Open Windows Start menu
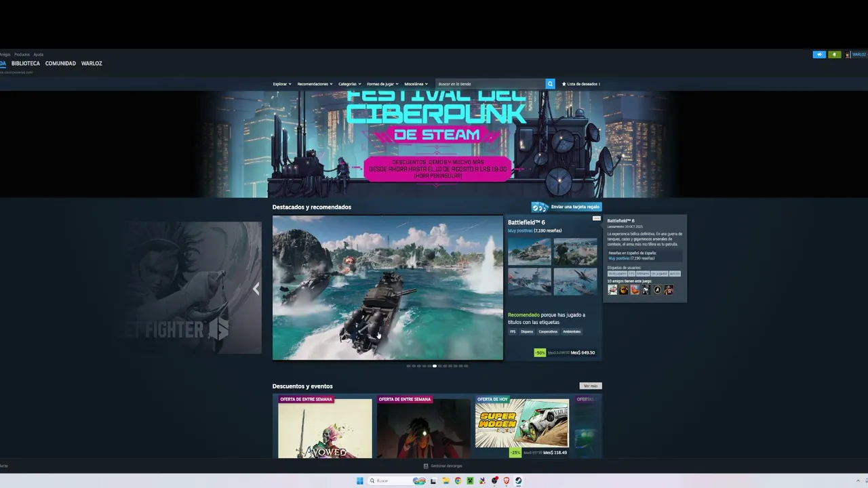This screenshot has height=488, width=868. (x=360, y=481)
